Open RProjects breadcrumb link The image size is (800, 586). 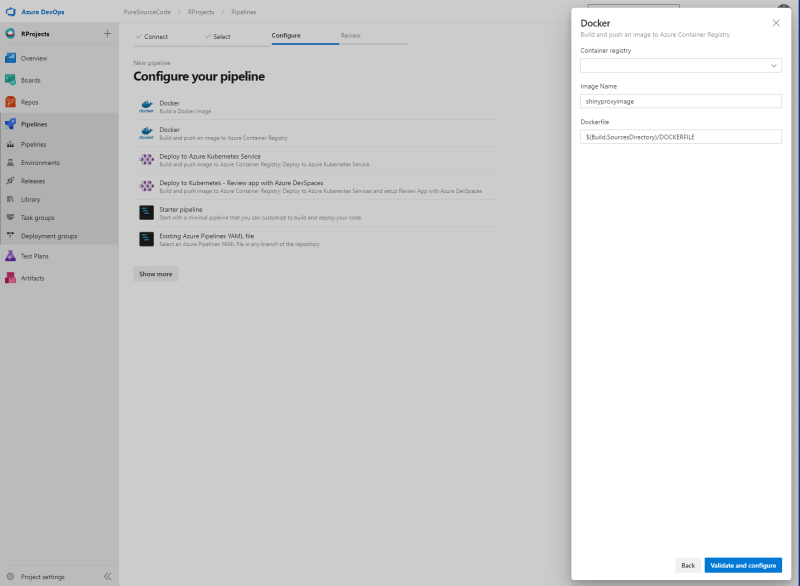click(201, 12)
